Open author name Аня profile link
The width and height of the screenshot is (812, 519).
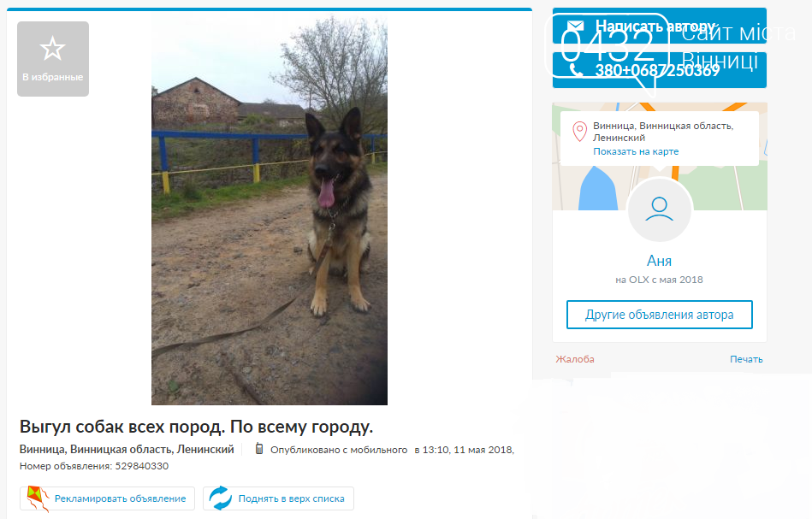point(659,261)
